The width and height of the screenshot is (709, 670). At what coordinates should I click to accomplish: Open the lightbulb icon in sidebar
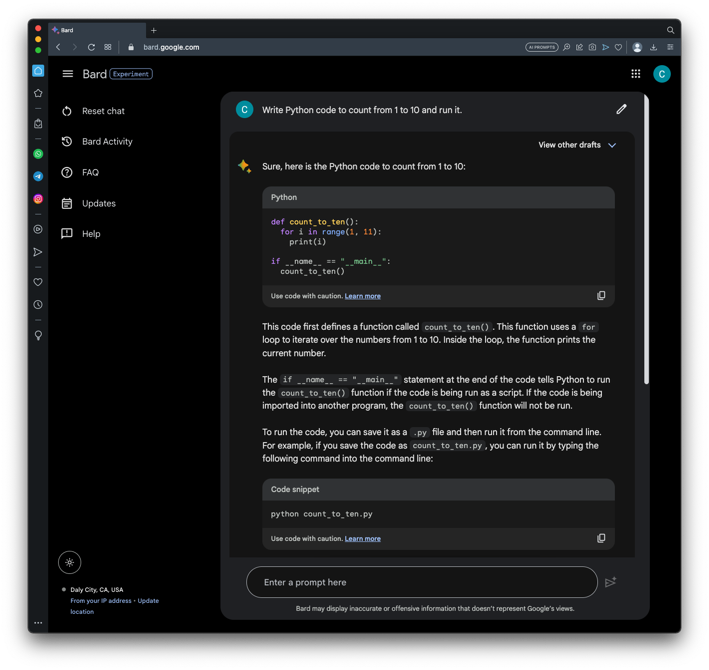(x=38, y=335)
